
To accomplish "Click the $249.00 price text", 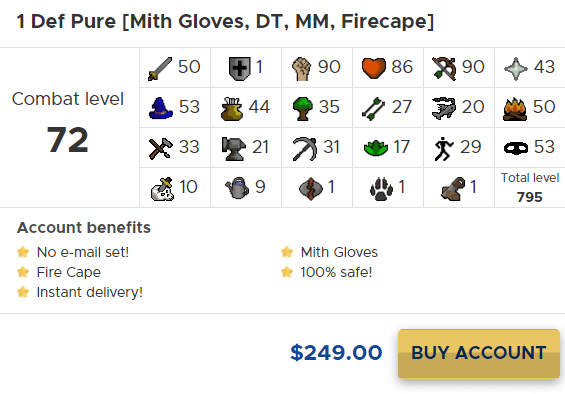I will click(336, 353).
